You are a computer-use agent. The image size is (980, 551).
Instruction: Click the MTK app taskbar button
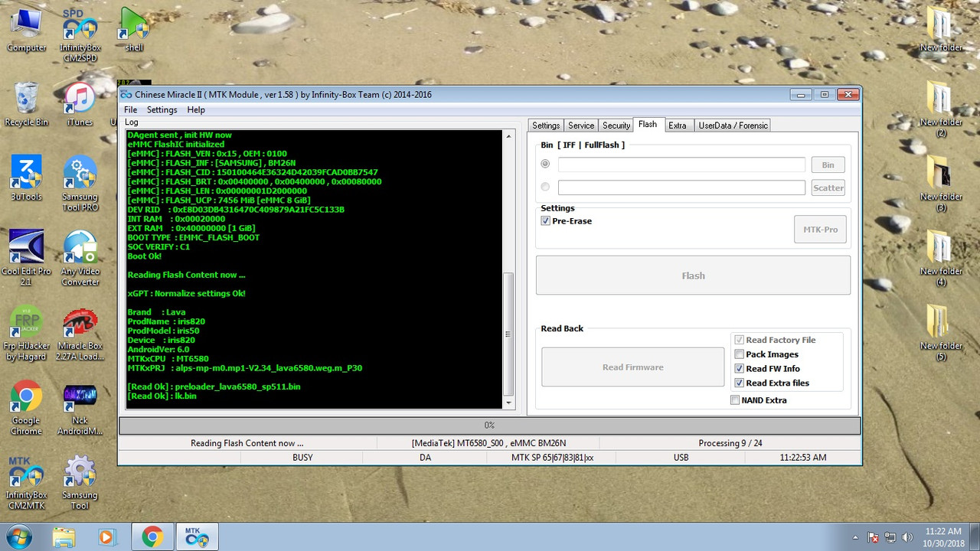coord(198,538)
